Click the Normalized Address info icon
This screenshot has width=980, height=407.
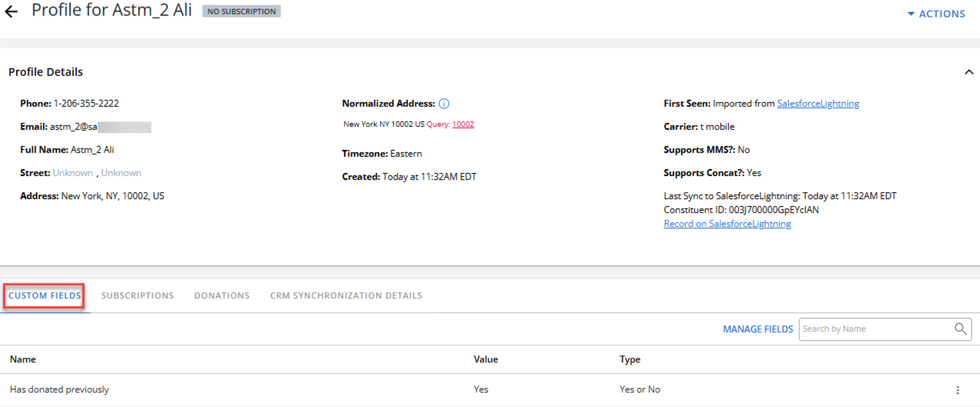(x=444, y=104)
